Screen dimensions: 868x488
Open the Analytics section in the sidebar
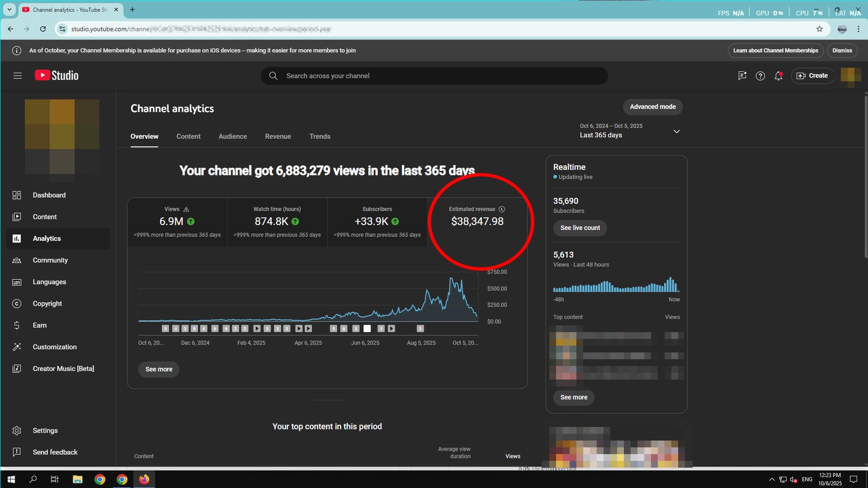[47, 238]
